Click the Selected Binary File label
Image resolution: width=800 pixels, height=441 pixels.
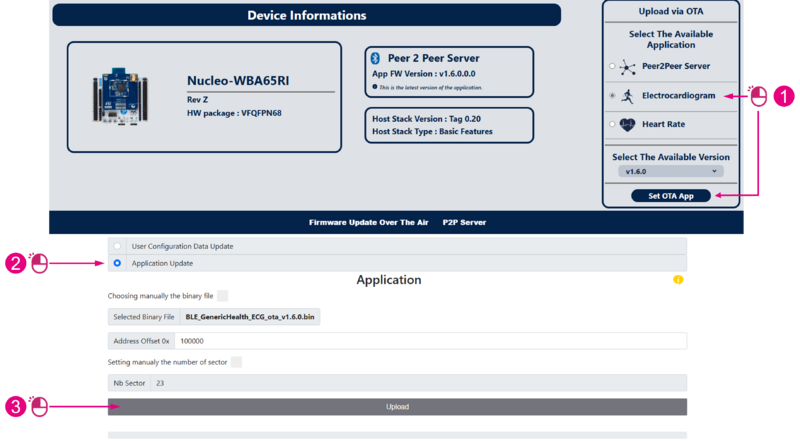pyautogui.click(x=144, y=317)
